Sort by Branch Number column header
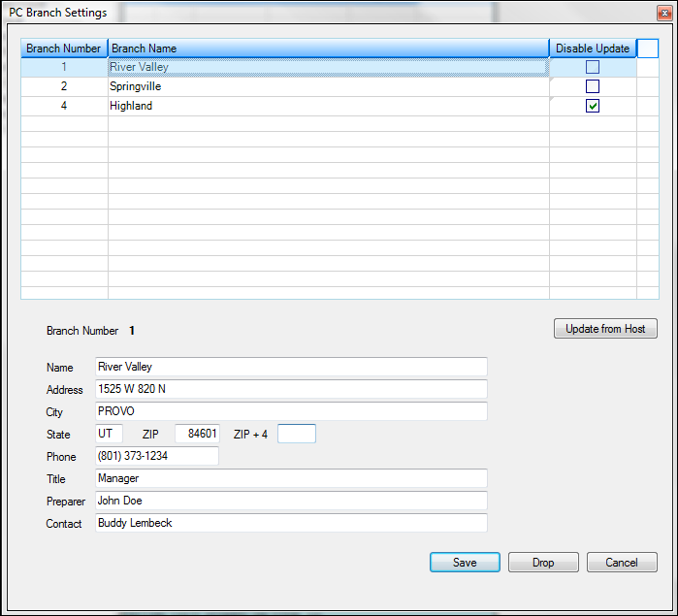The width and height of the screenshot is (678, 616). pos(64,48)
